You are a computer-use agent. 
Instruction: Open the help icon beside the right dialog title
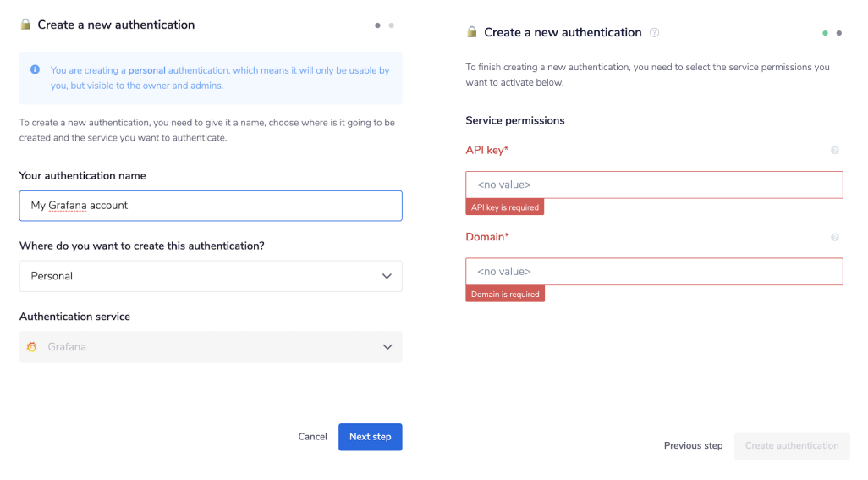click(x=654, y=33)
